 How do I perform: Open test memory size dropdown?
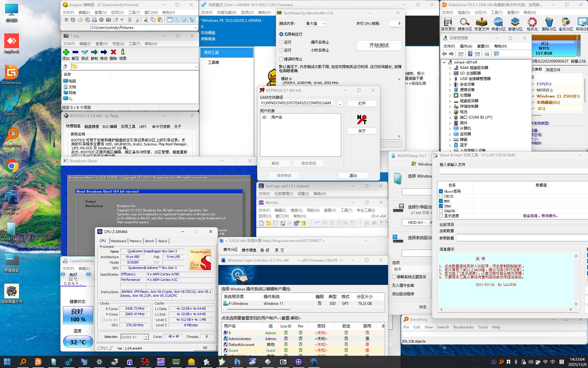316,23
